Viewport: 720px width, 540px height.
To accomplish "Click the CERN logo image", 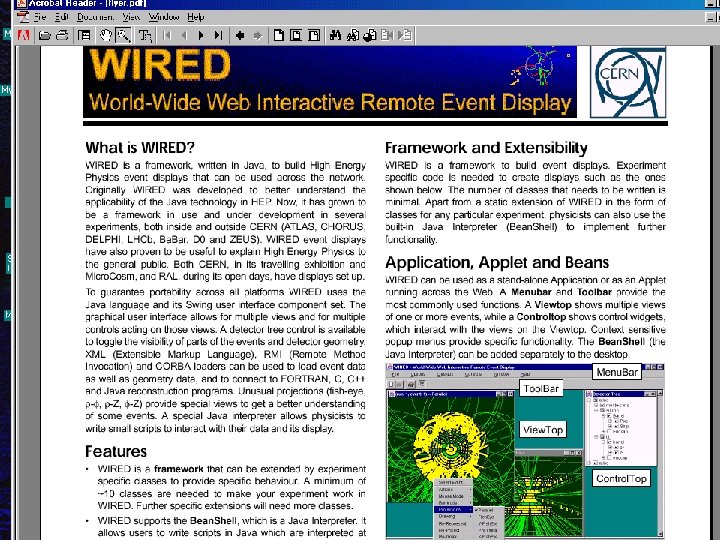I will click(x=628, y=82).
